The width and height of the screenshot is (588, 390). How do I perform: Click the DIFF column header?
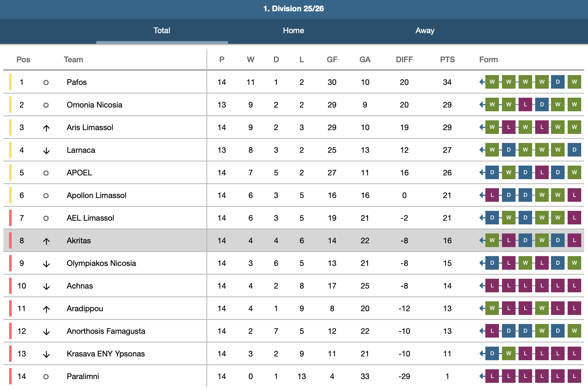click(x=404, y=60)
